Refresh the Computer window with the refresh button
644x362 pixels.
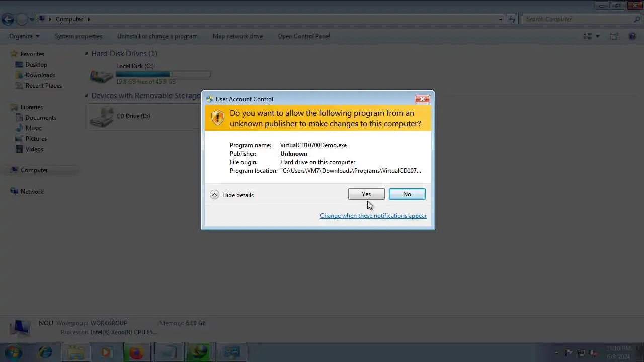[512, 19]
